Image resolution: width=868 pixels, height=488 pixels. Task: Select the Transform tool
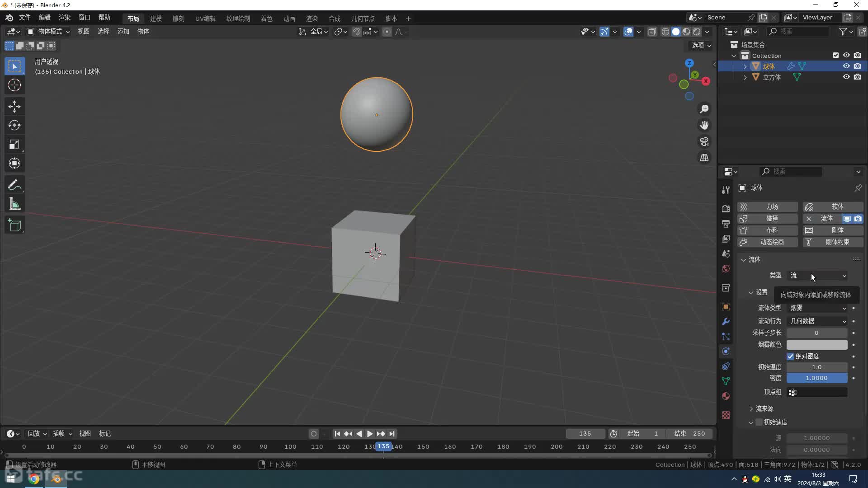14,164
